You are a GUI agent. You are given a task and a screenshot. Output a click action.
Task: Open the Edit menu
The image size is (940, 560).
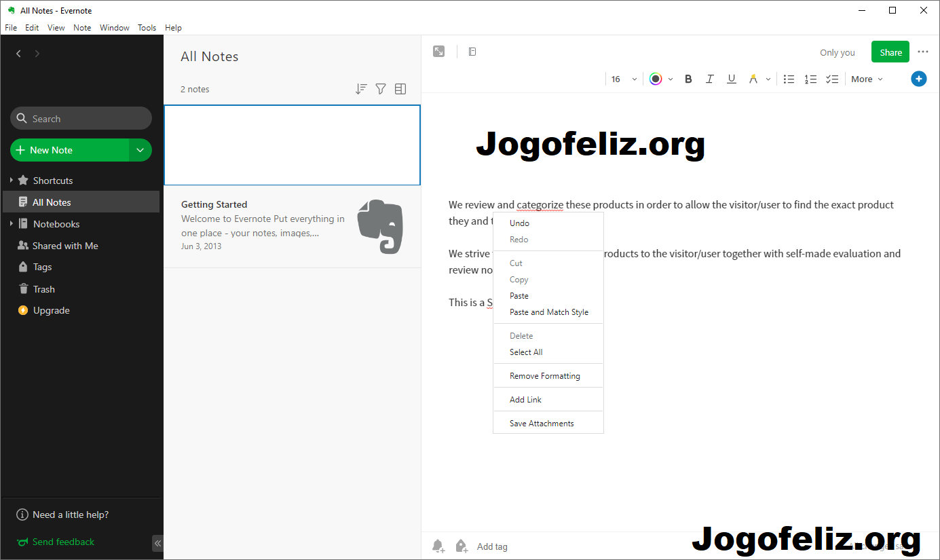[32, 28]
